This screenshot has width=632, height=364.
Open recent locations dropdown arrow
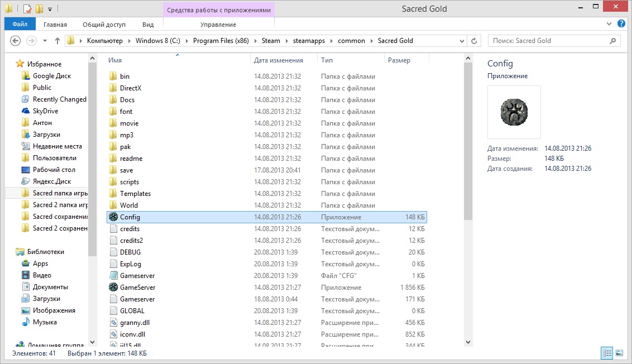coord(45,41)
